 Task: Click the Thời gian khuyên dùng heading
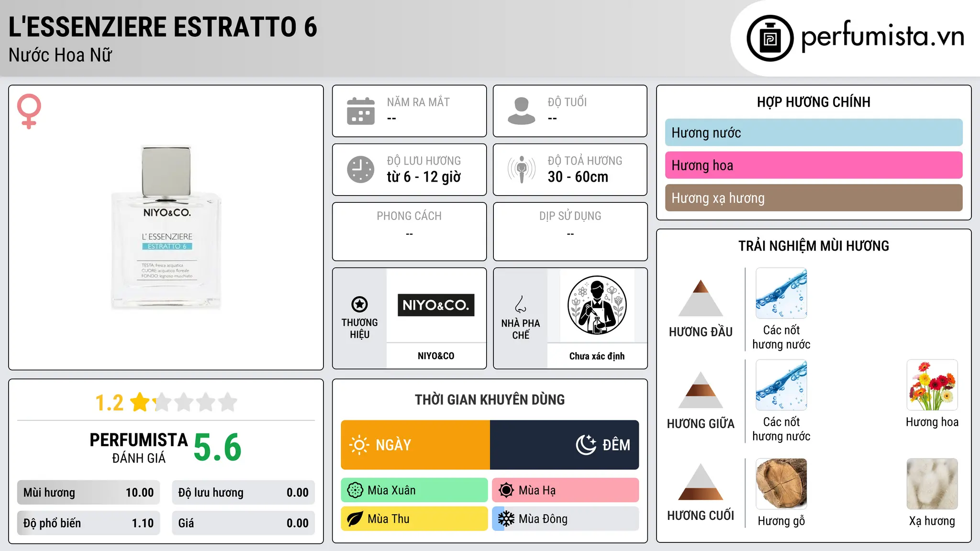(490, 399)
